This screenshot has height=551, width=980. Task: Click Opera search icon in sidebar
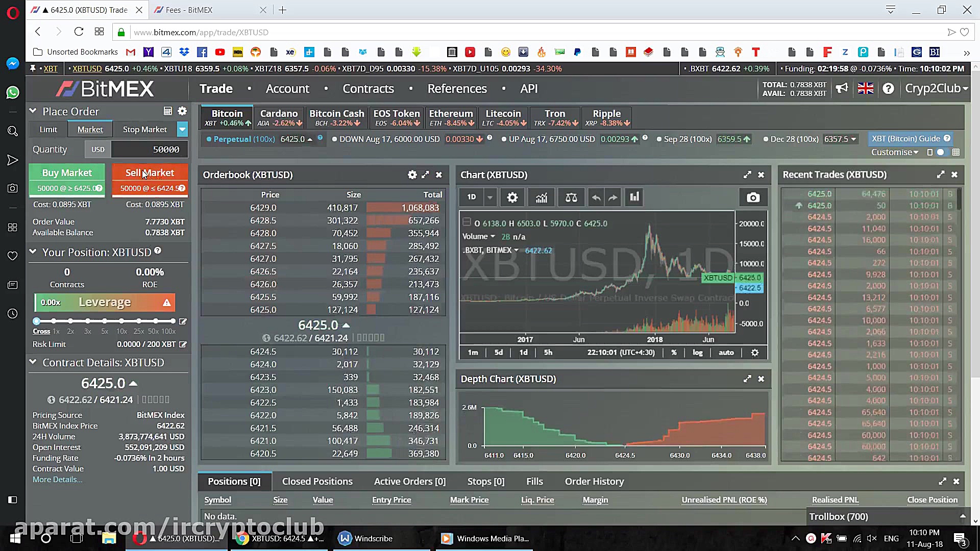coord(13,131)
